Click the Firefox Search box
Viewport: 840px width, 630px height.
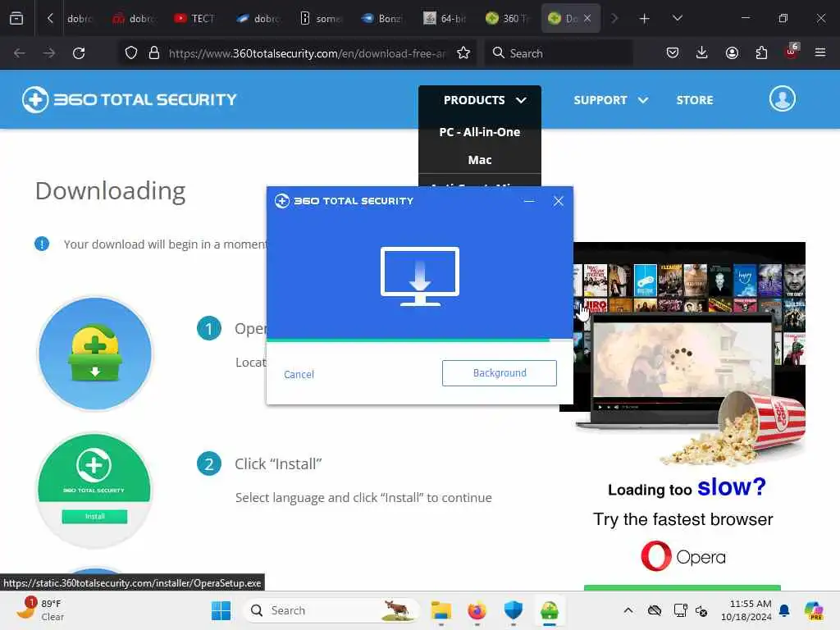click(559, 53)
